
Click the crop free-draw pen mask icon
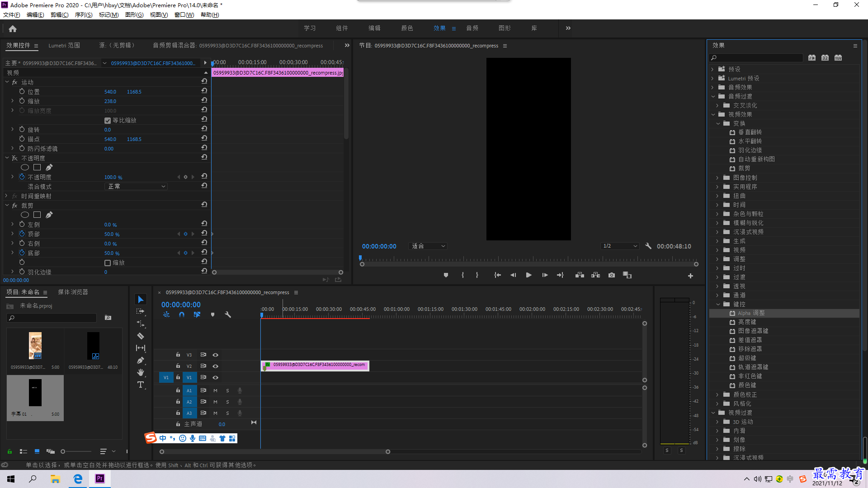coord(49,215)
